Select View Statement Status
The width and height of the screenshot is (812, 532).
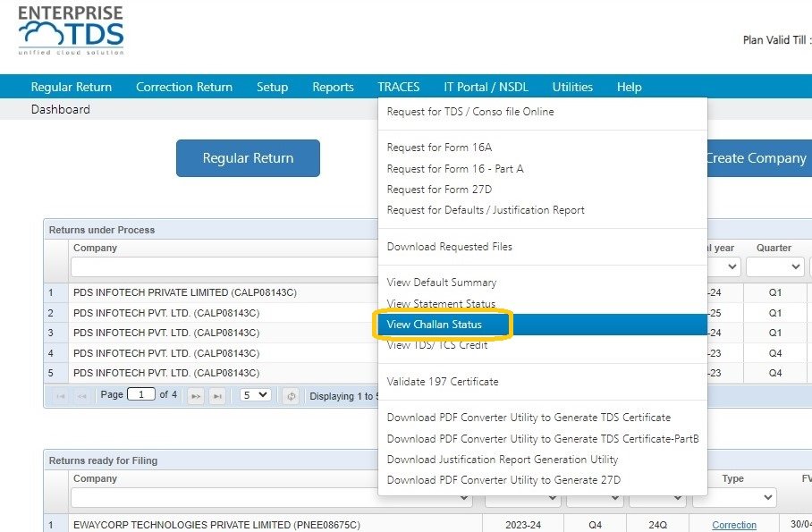click(543, 304)
